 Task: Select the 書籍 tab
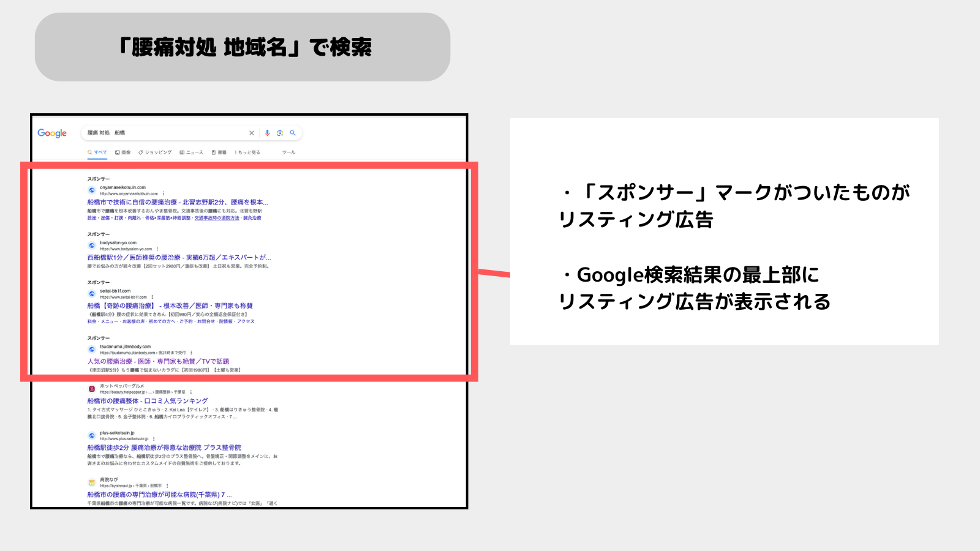pyautogui.click(x=220, y=152)
